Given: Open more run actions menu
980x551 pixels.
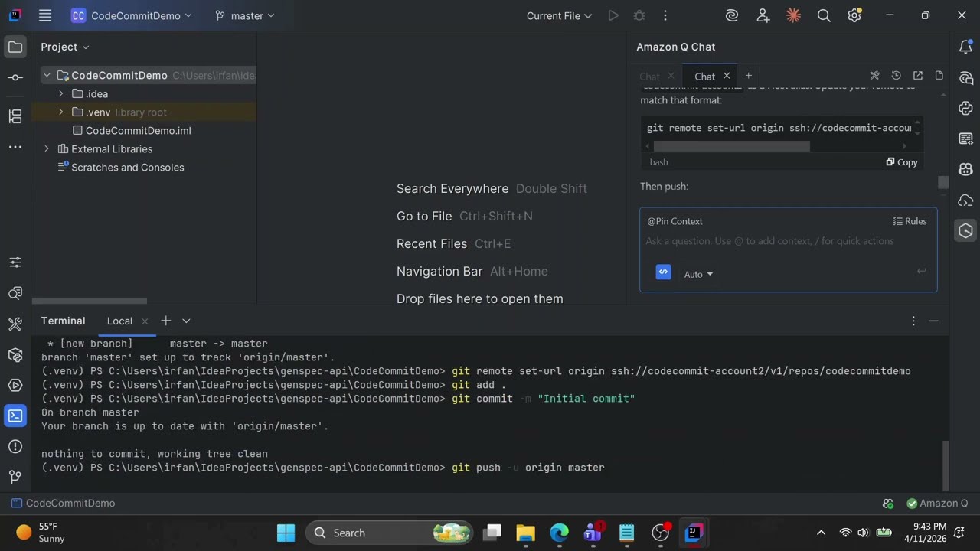Looking at the screenshot, I should click(x=665, y=15).
